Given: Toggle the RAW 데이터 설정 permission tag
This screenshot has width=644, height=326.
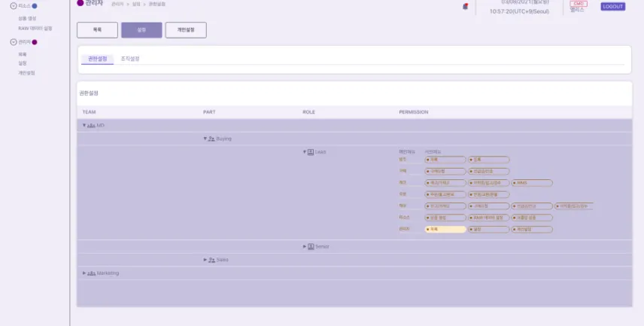Looking at the screenshot, I should pos(489,218).
